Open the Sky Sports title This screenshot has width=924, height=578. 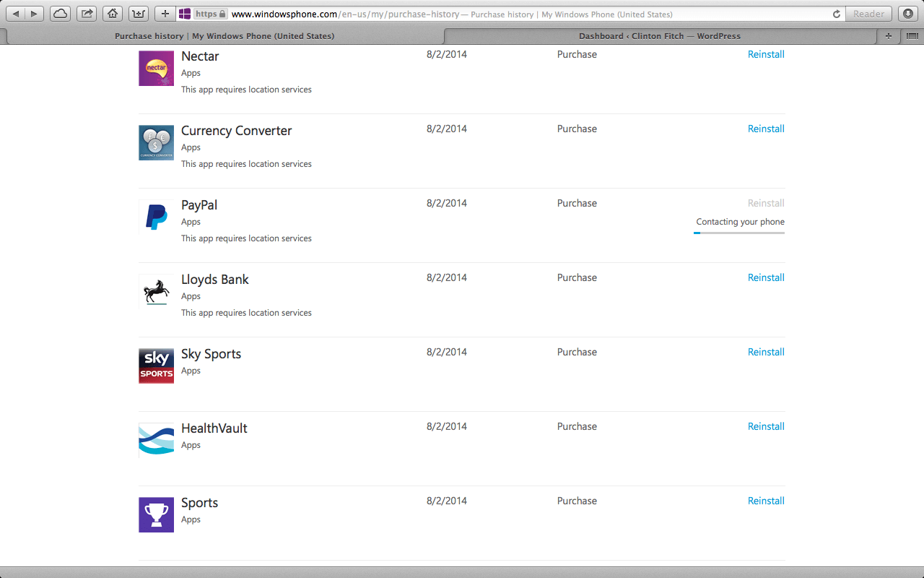point(211,354)
